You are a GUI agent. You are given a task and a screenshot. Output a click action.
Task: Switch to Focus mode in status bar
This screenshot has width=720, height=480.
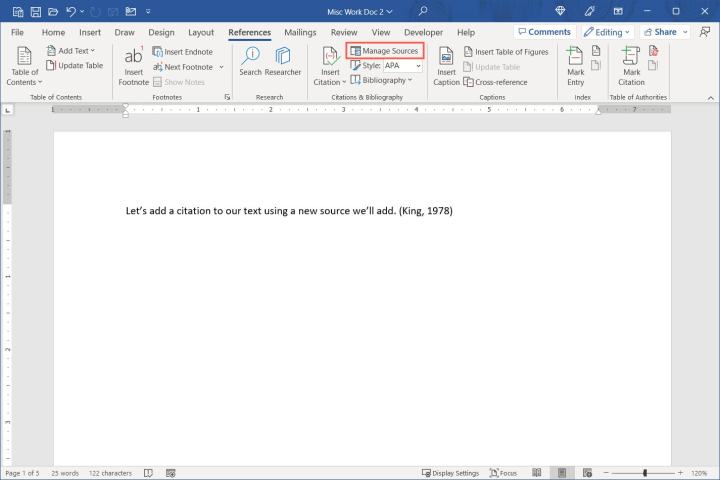pyautogui.click(x=503, y=473)
